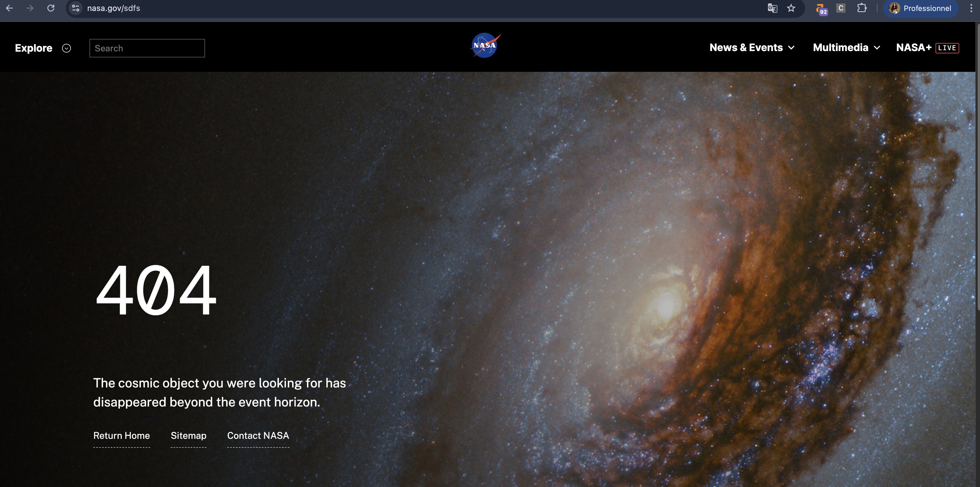Open the extensions puzzle piece menu
Viewport: 980px width, 487px height.
pos(862,8)
